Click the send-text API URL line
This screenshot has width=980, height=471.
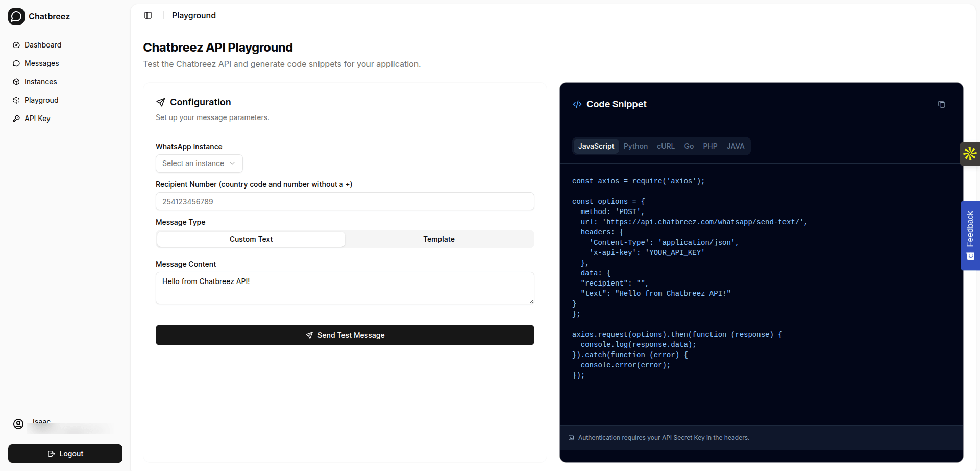(x=694, y=222)
